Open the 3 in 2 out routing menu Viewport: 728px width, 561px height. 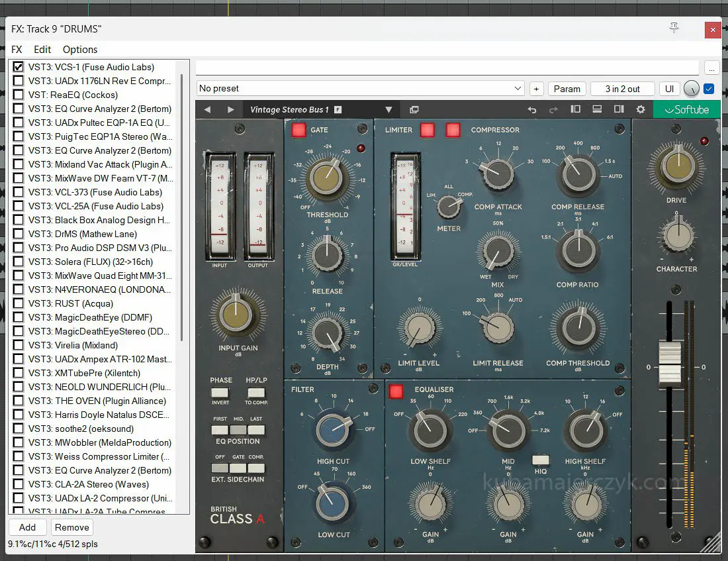click(622, 89)
